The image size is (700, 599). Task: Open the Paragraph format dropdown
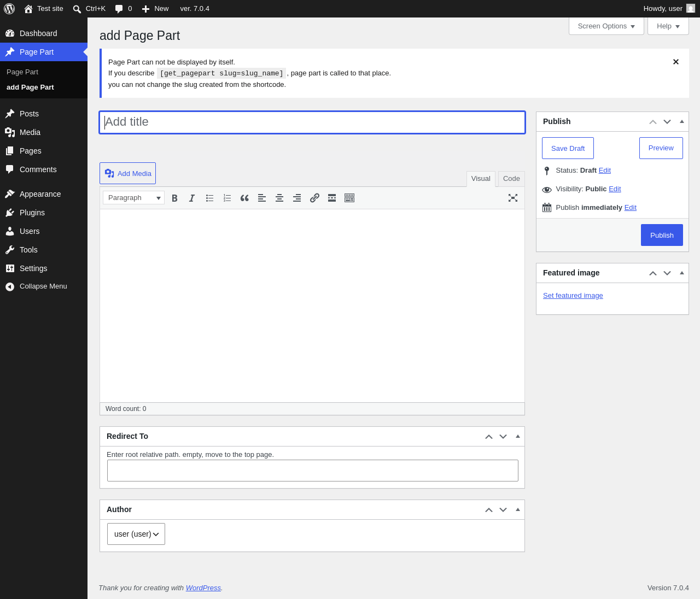(133, 198)
